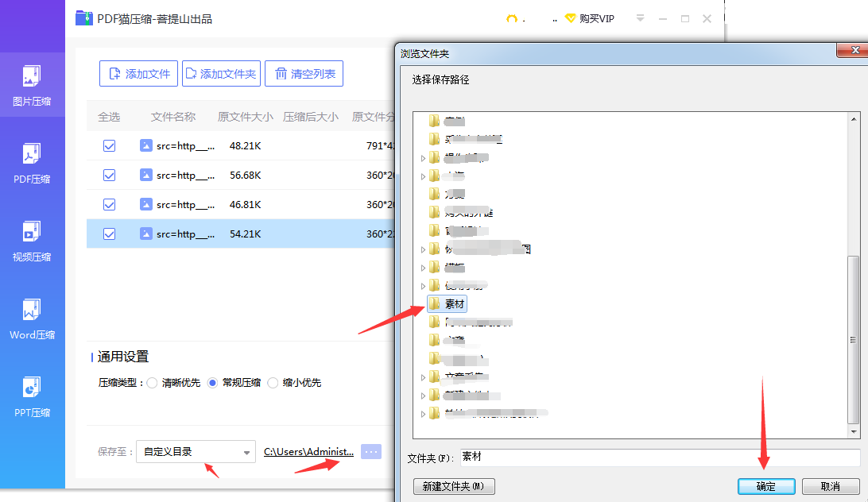Open the 视频压缩 sidebar section
Screen dimensions: 868x502
(32, 241)
